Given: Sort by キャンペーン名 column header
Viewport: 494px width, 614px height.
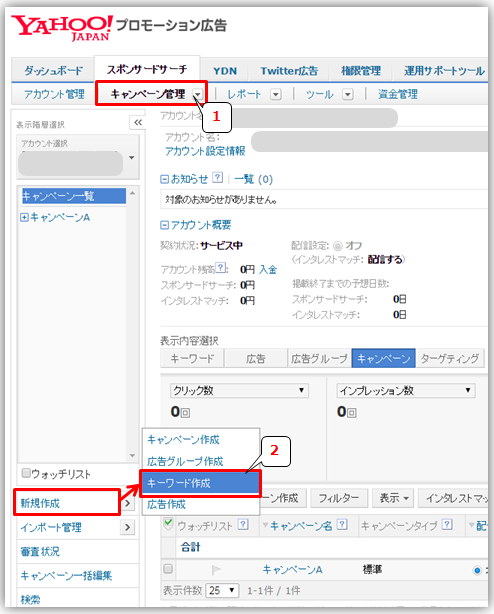Looking at the screenshot, I should [x=301, y=525].
